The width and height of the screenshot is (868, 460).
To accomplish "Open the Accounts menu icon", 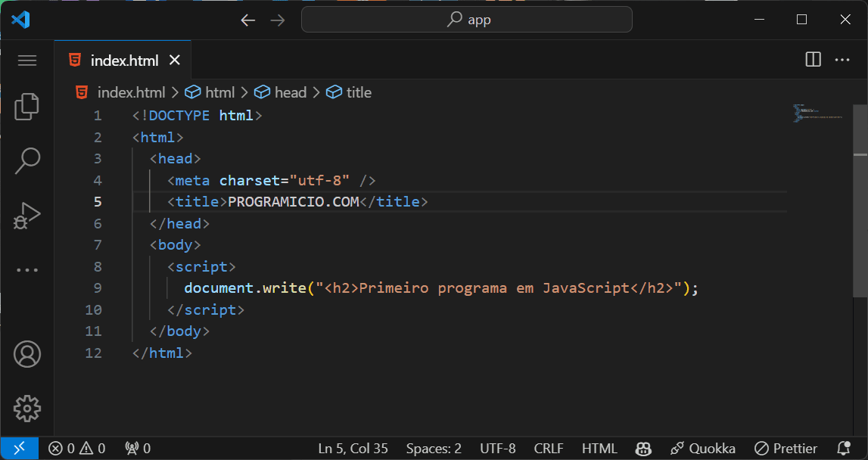I will tap(27, 354).
